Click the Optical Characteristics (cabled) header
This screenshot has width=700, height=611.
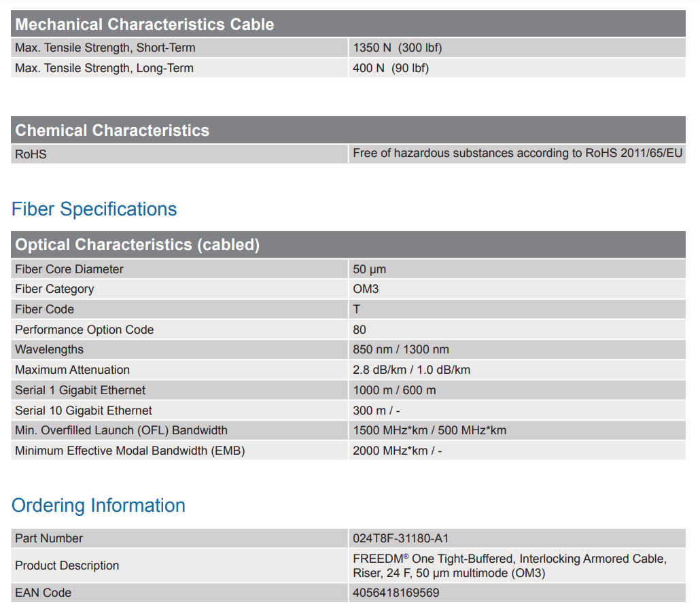pos(137,245)
